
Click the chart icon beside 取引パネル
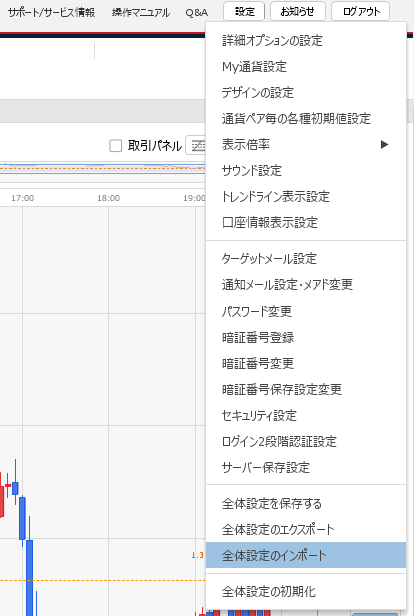[x=196, y=146]
